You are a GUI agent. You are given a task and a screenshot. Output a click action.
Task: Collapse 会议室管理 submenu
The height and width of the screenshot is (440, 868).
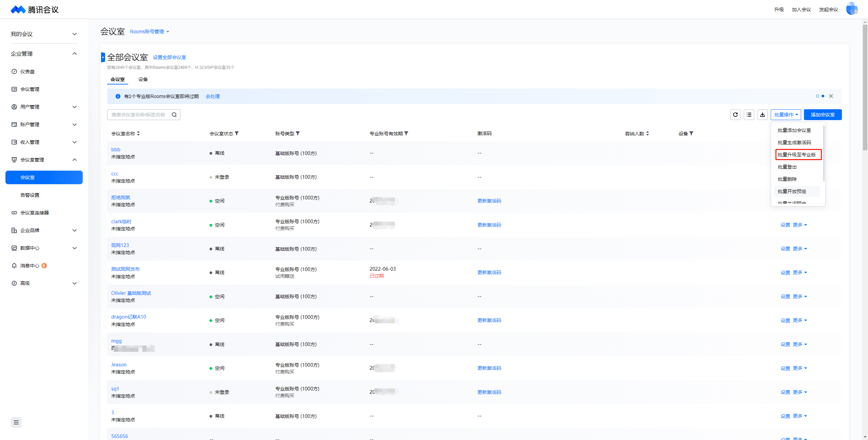(44, 160)
